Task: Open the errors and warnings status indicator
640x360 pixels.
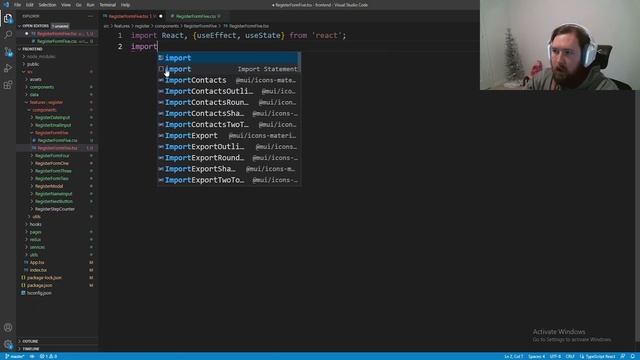Action: click(48, 356)
